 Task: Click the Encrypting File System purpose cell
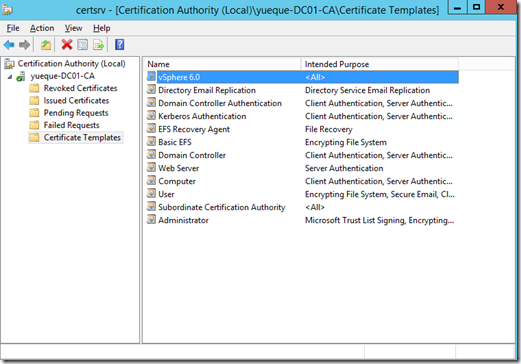click(x=346, y=142)
